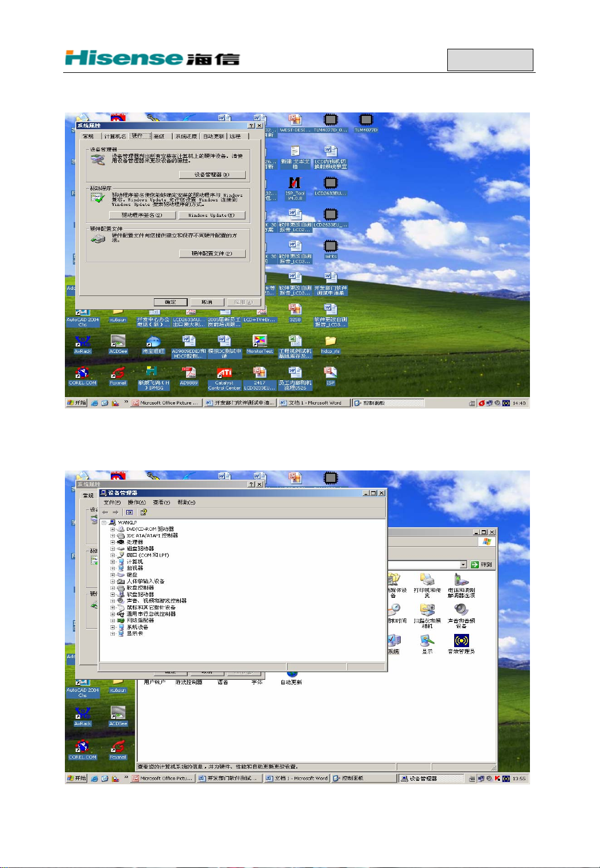This screenshot has height=868, width=600.
Task: Click the taskbar clock showing 14:40
Action: coord(519,403)
